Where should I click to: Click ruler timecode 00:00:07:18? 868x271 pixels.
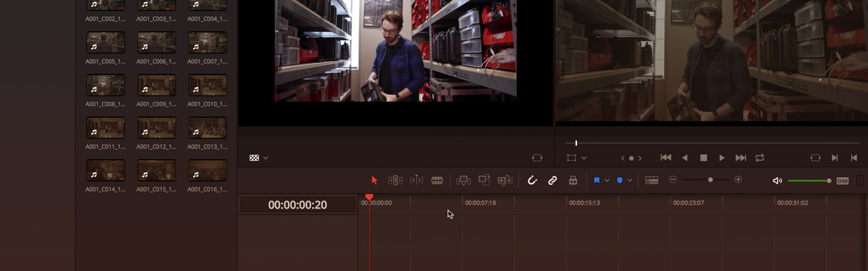pyautogui.click(x=481, y=203)
